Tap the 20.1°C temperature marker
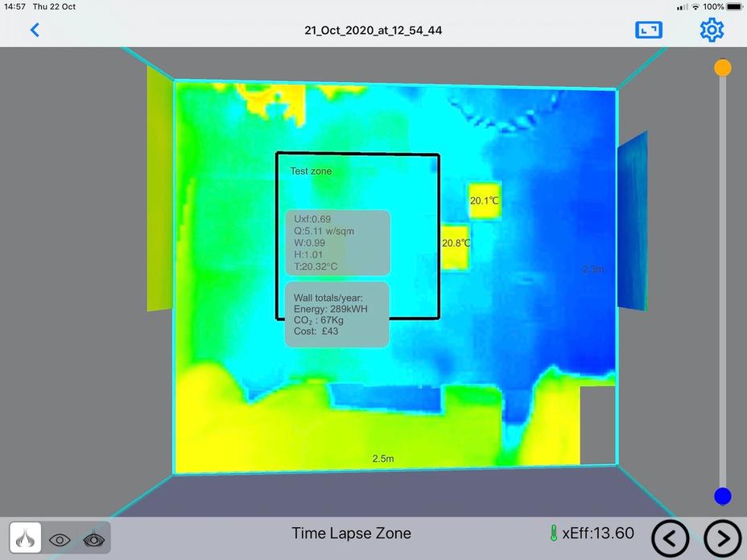This screenshot has height=560, width=747. tap(484, 200)
